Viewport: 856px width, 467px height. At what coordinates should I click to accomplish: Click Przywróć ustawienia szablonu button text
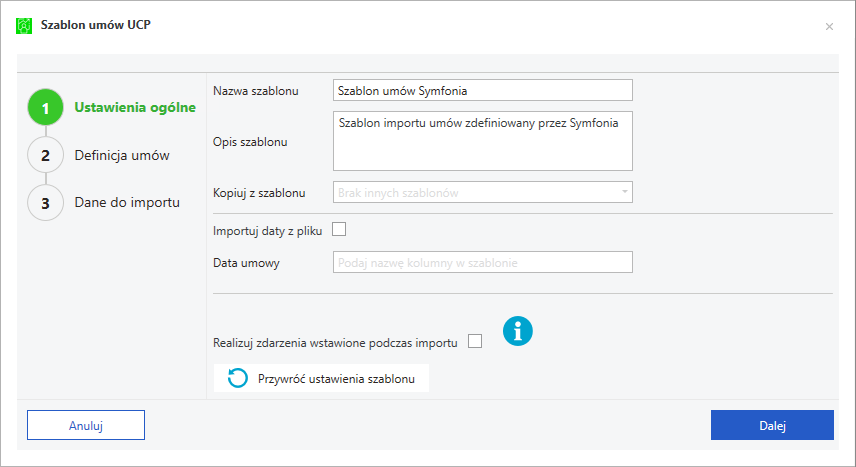pyautogui.click(x=336, y=379)
